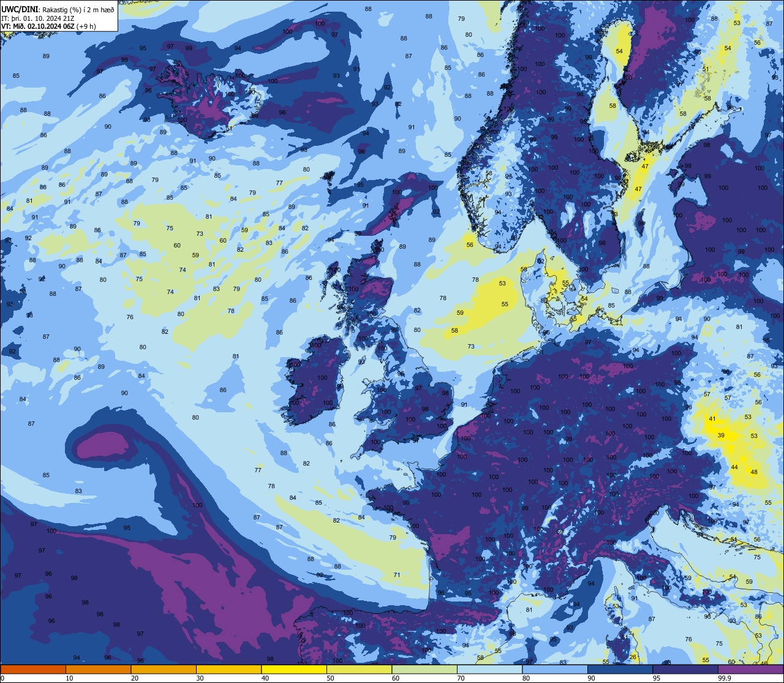This screenshot has height=683, width=784.
Task: Click the legend segment between 0 and 10
Action: [33, 669]
